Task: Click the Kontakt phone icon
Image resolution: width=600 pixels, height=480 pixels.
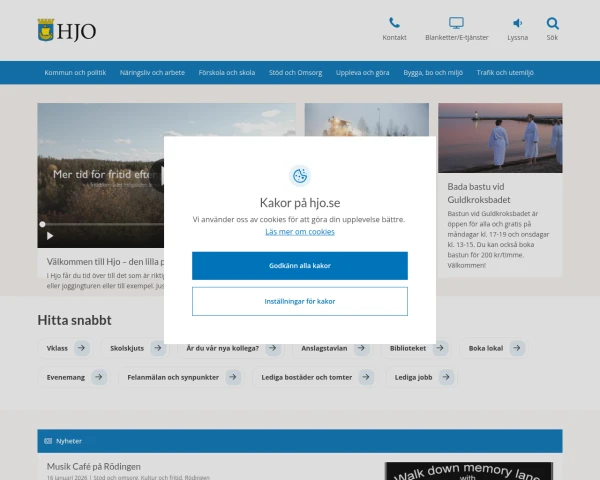Action: [394, 23]
